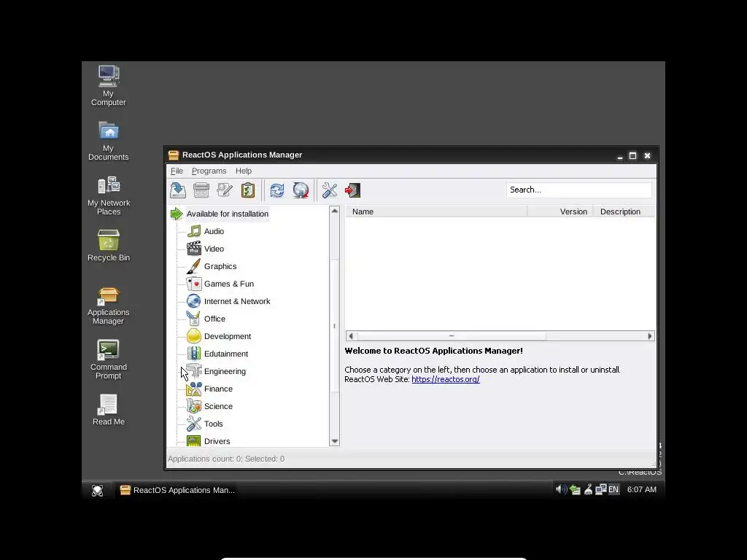The height and width of the screenshot is (560, 747).
Task: Click the EN language indicator in tray
Action: pyautogui.click(x=614, y=489)
